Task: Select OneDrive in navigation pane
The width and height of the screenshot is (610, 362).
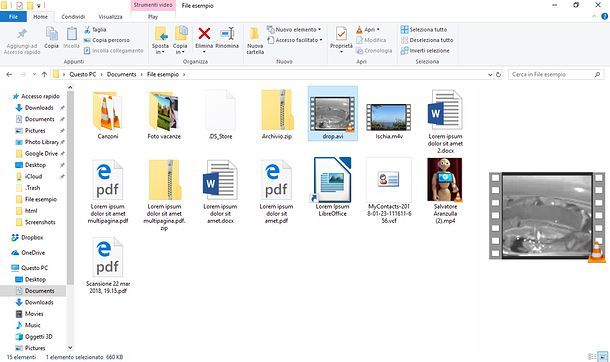Action: (x=28, y=253)
